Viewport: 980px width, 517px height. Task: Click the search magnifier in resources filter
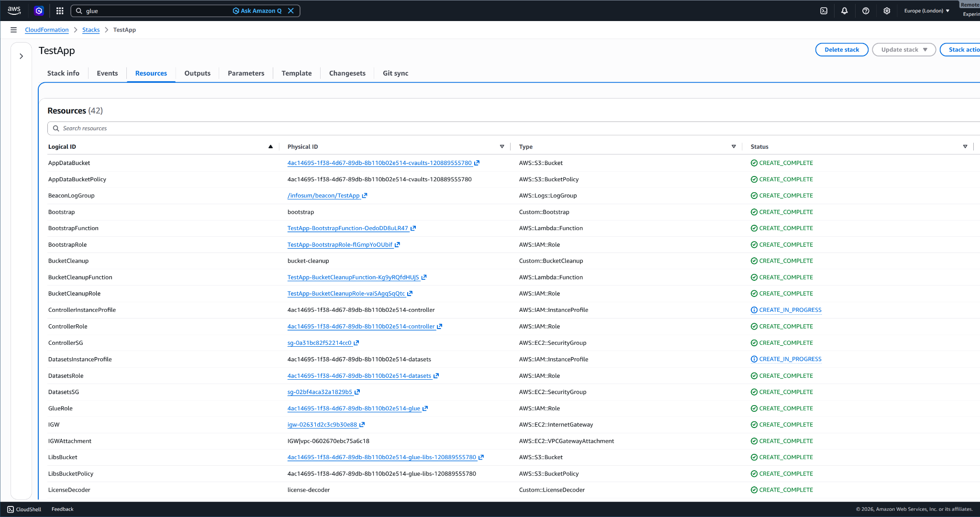click(56, 128)
